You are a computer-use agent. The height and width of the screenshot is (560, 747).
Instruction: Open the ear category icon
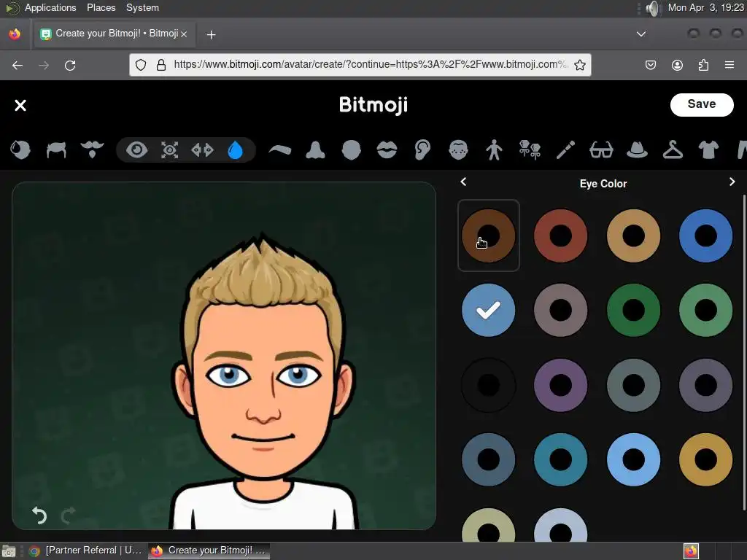422,150
